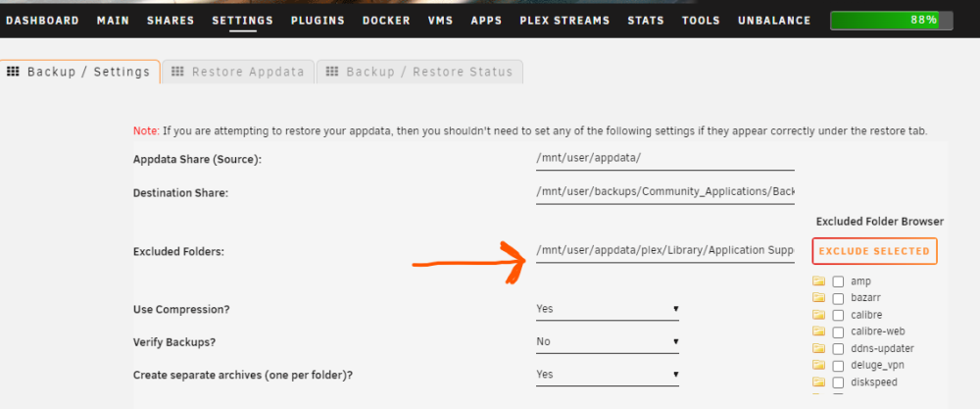Click the grid icon on Restore Appdata tab

pyautogui.click(x=177, y=72)
